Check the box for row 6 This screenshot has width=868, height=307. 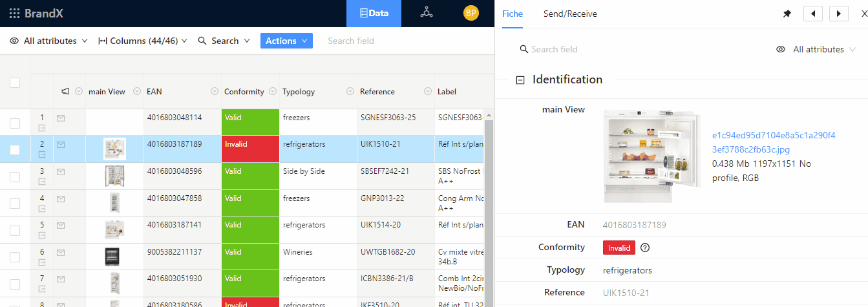(x=15, y=257)
